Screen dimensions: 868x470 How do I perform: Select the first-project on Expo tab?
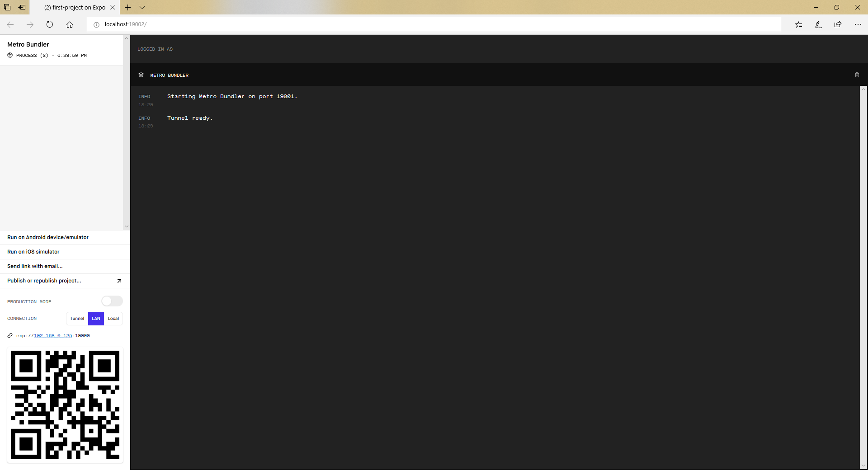coord(75,7)
